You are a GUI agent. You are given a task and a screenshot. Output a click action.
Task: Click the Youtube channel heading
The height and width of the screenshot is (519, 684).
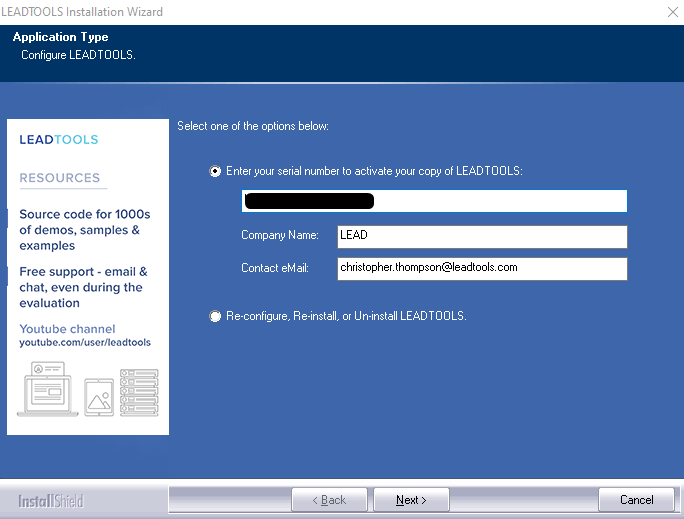(68, 329)
